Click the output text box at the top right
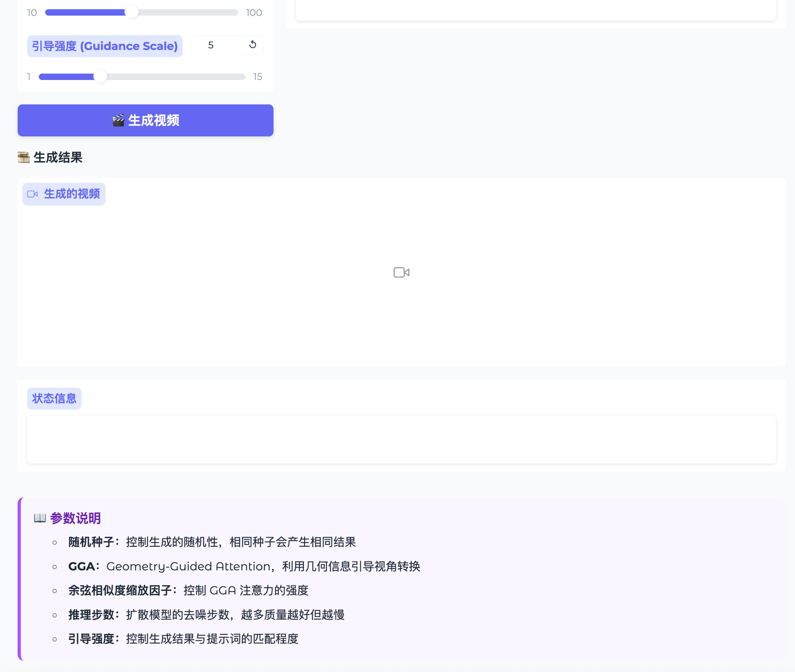Image resolution: width=795 pixels, height=672 pixels. point(535,10)
